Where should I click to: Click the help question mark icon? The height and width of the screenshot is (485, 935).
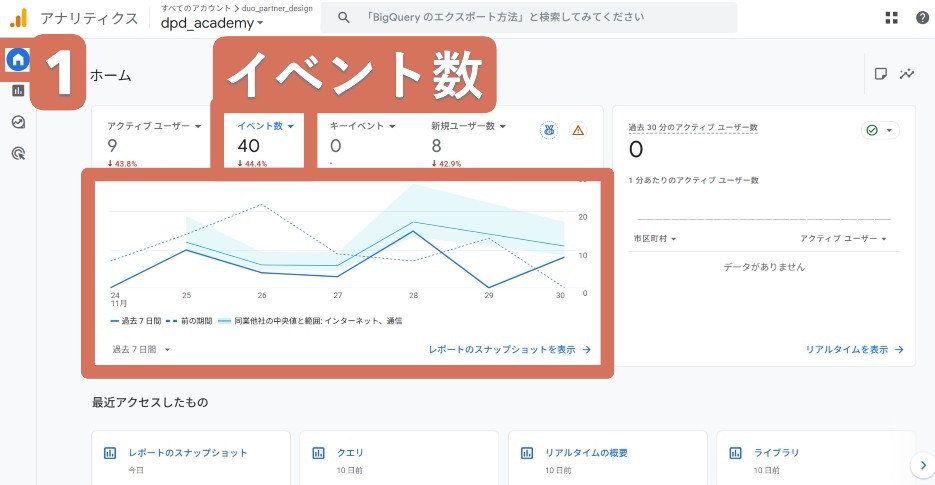click(921, 18)
